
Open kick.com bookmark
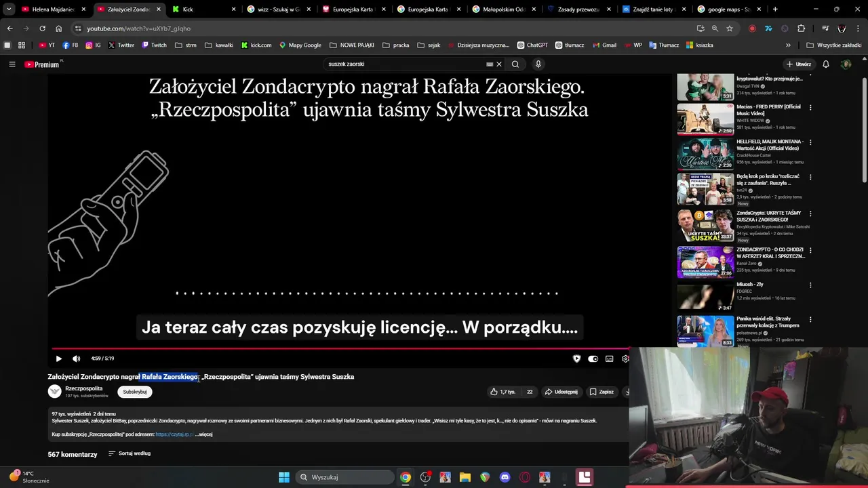(x=256, y=45)
